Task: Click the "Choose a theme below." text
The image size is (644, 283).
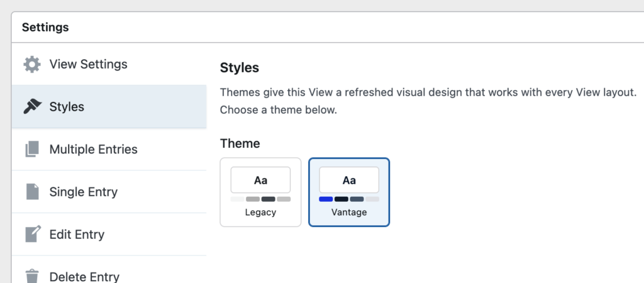Action: (x=279, y=111)
